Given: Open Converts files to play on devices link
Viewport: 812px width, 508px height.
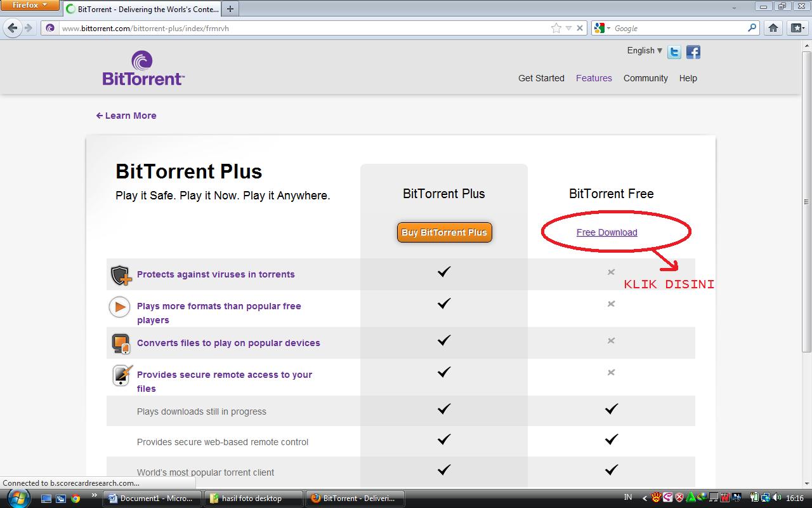Looking at the screenshot, I should click(228, 343).
